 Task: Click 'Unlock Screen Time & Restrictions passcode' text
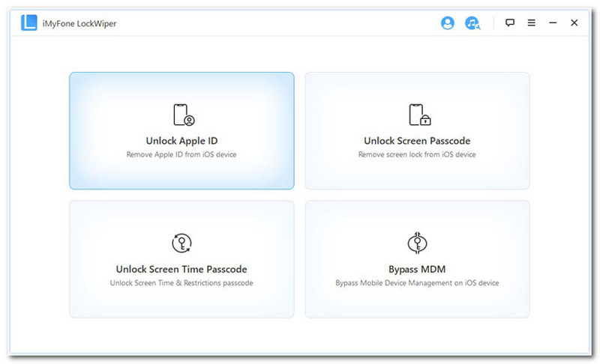[181, 283]
